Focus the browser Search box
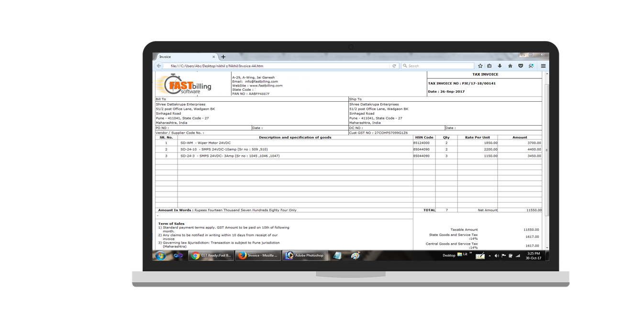The height and width of the screenshot is (311, 644). tap(438, 66)
